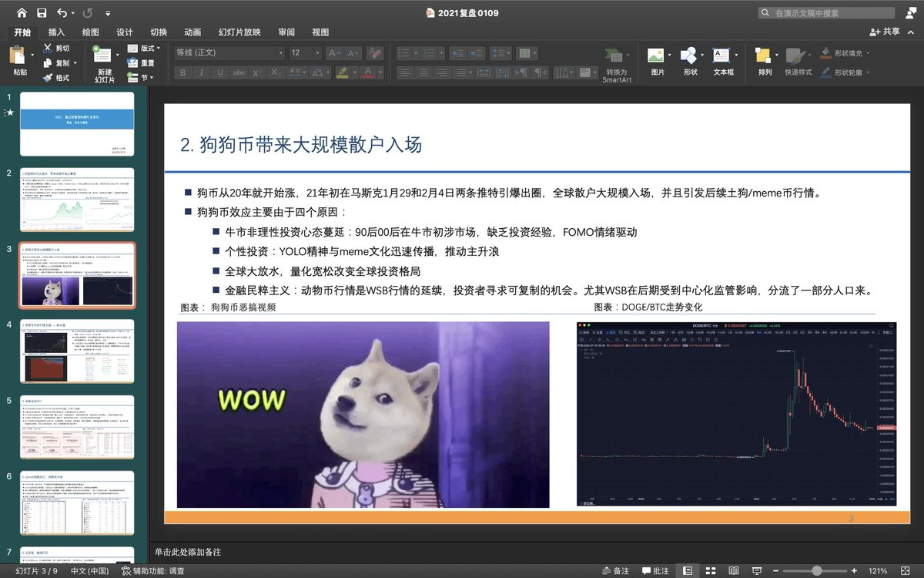Increase the list indent level
The image size is (924, 578).
476,53
